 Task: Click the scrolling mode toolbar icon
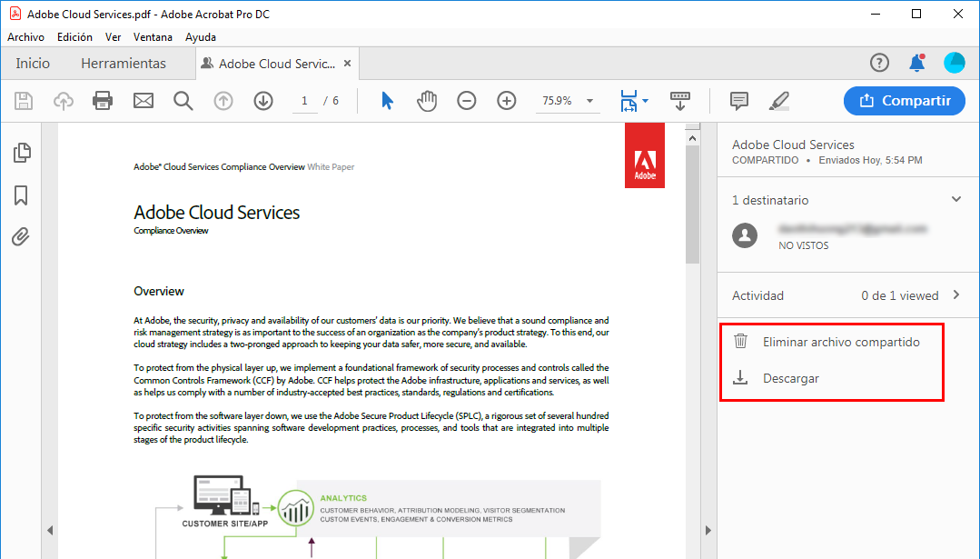pos(680,101)
